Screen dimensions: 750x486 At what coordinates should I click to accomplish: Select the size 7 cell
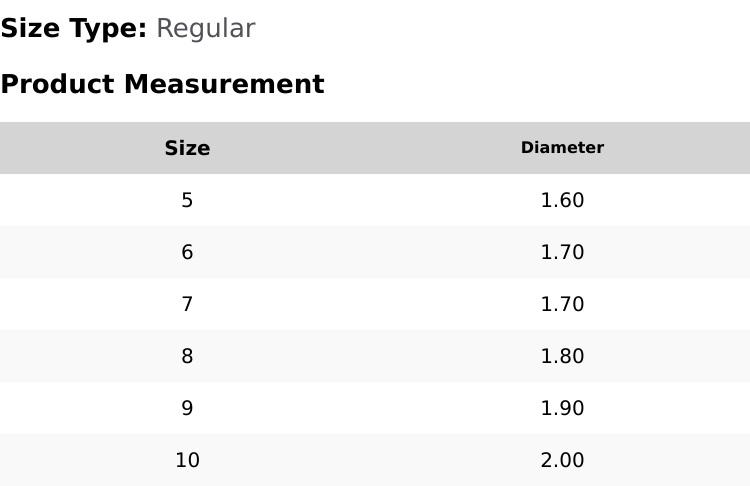(x=187, y=305)
